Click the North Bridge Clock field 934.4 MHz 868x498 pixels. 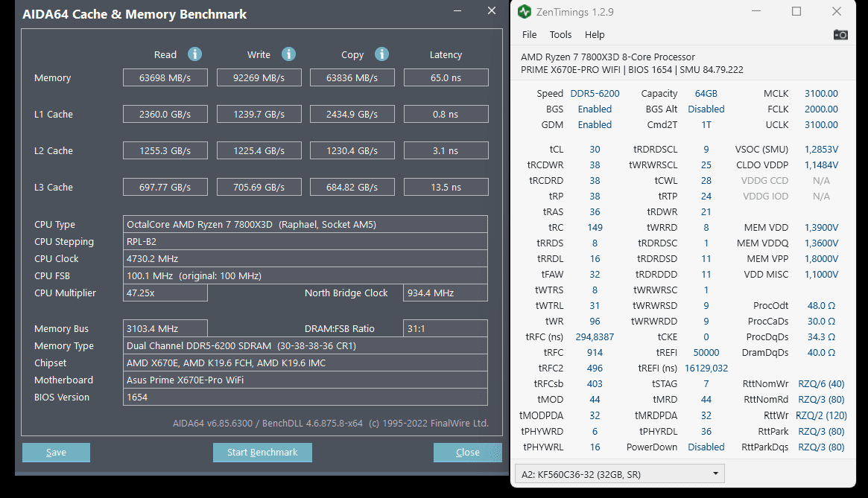coord(446,293)
